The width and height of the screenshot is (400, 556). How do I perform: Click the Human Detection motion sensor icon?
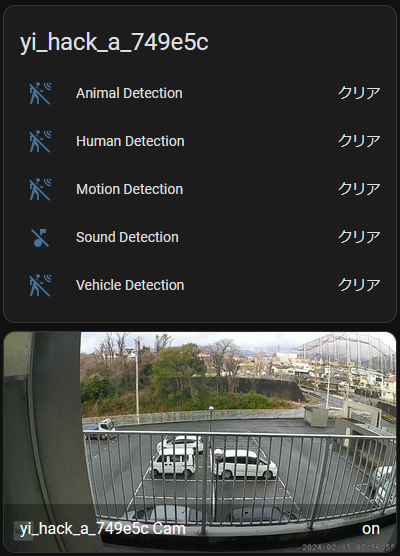pyautogui.click(x=40, y=141)
